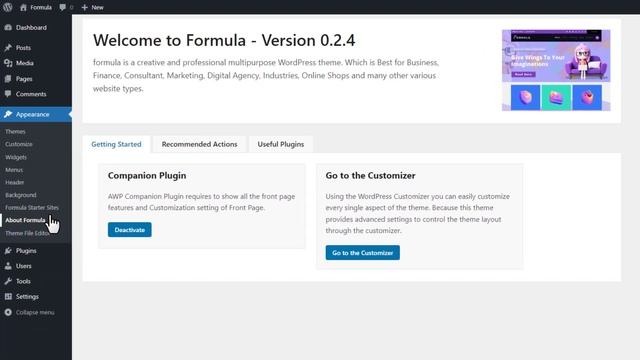The height and width of the screenshot is (360, 640).
Task: Click the Plugins plug icon
Action: pyautogui.click(x=8, y=251)
